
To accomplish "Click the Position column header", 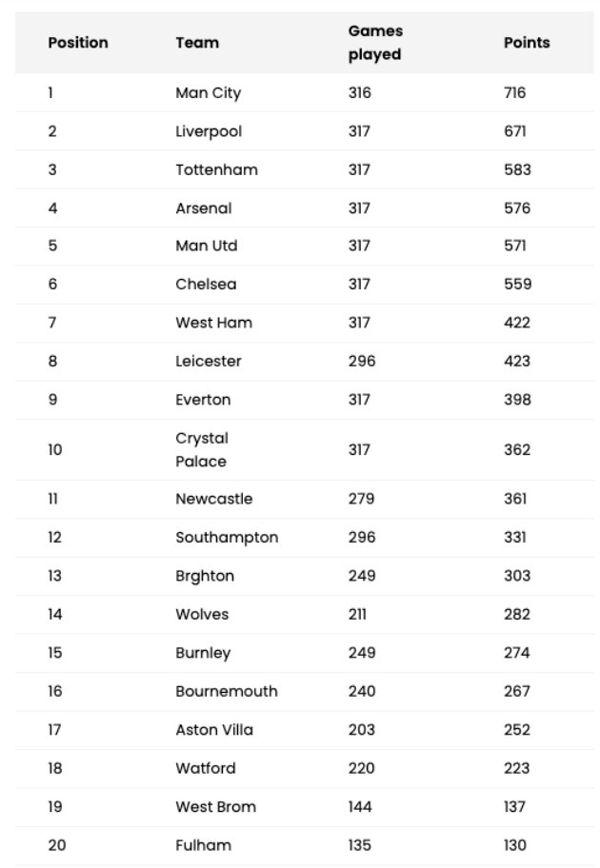I will tap(78, 43).
